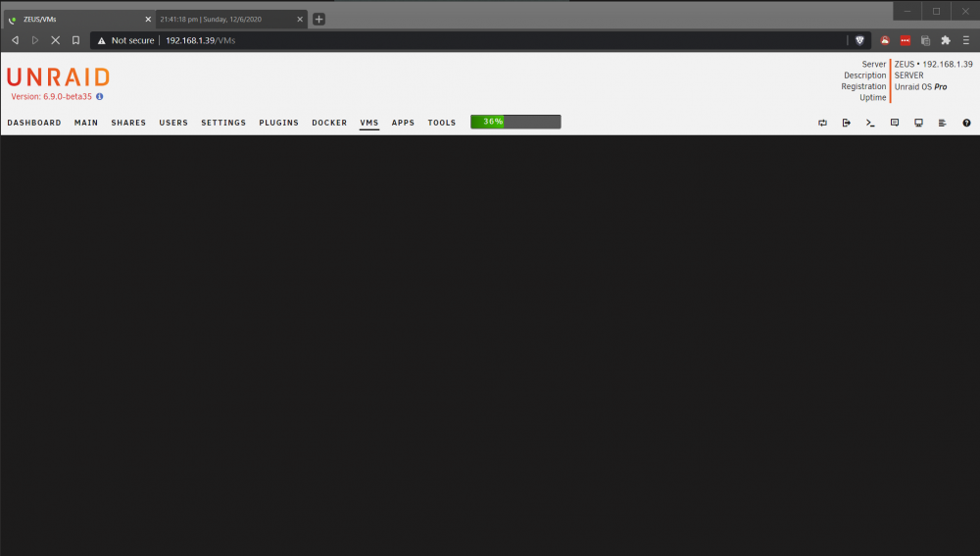Image resolution: width=980 pixels, height=556 pixels.
Task: Open the DASHBOARD menu item
Action: [34, 123]
